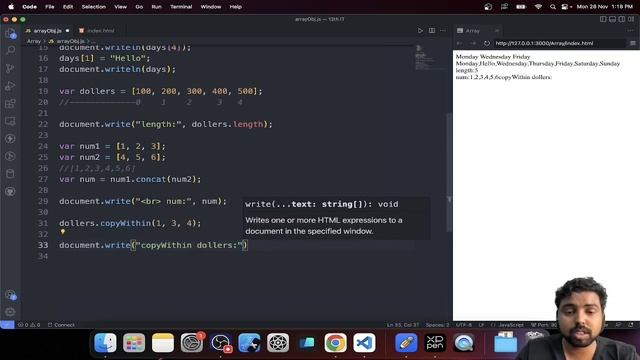Close the Array preview tab

[496, 31]
